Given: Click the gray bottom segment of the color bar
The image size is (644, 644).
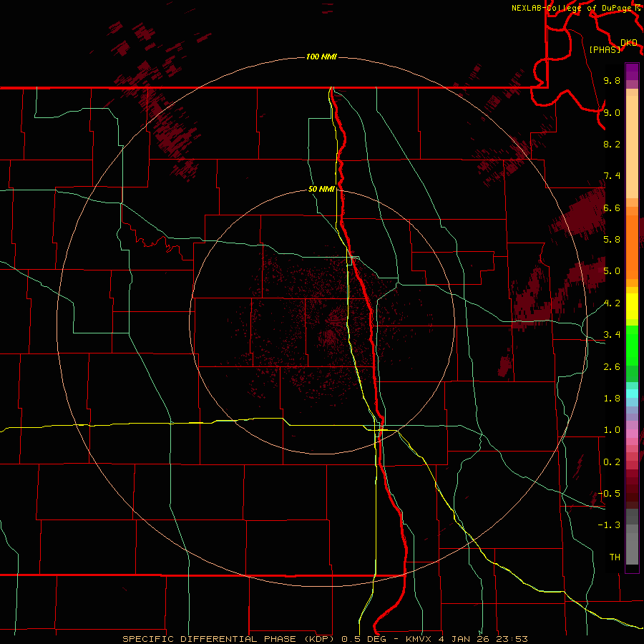Looking at the screenshot, I should (632, 548).
